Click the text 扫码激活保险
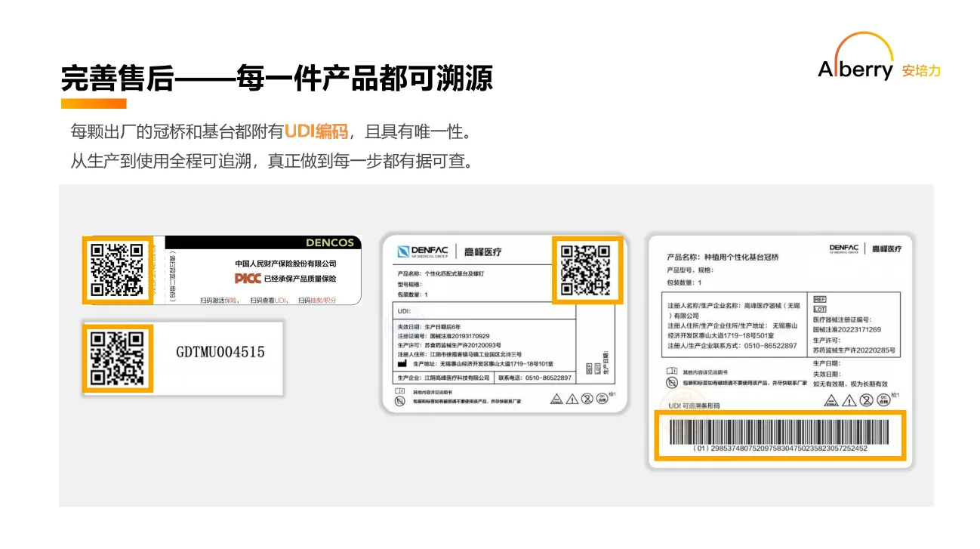 219,300
